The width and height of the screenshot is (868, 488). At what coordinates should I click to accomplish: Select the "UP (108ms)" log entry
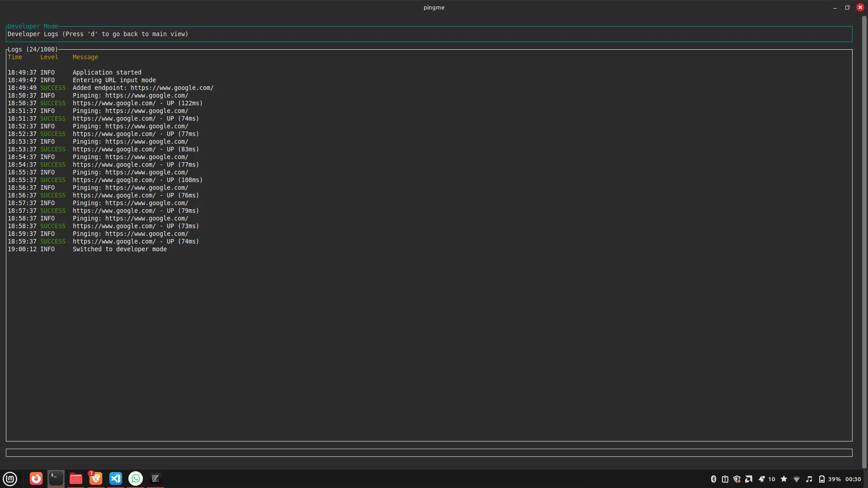tap(105, 180)
